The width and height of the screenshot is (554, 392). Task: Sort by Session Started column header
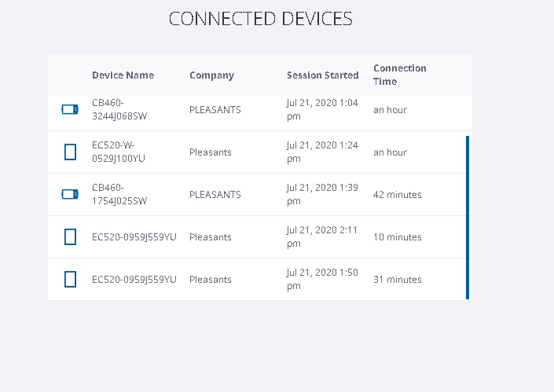[x=322, y=75]
